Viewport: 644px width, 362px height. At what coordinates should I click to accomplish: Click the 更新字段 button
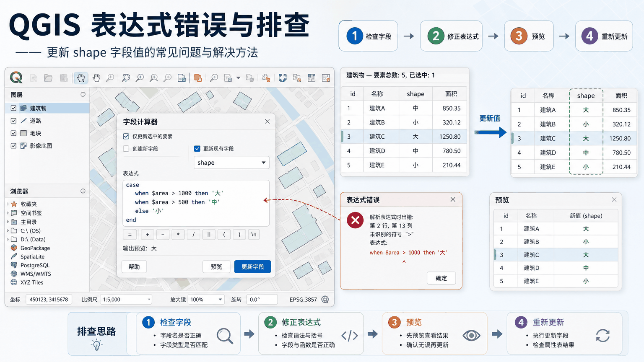click(252, 267)
